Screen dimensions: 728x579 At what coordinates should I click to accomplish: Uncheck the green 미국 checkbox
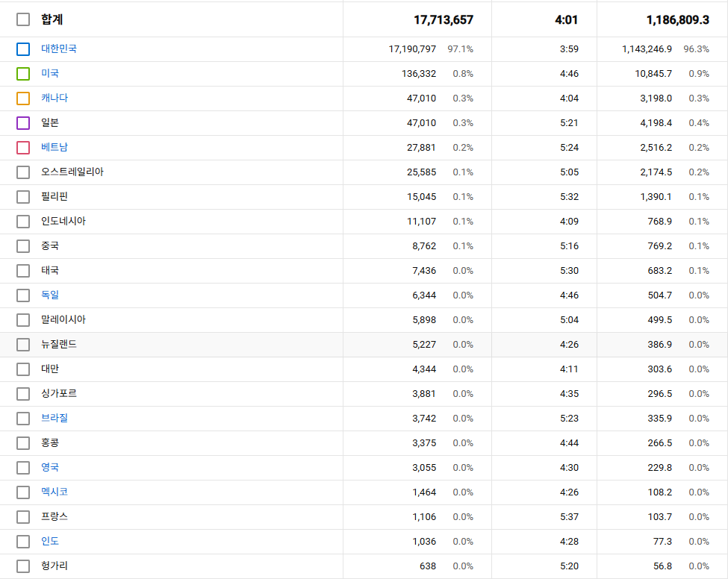point(23,74)
